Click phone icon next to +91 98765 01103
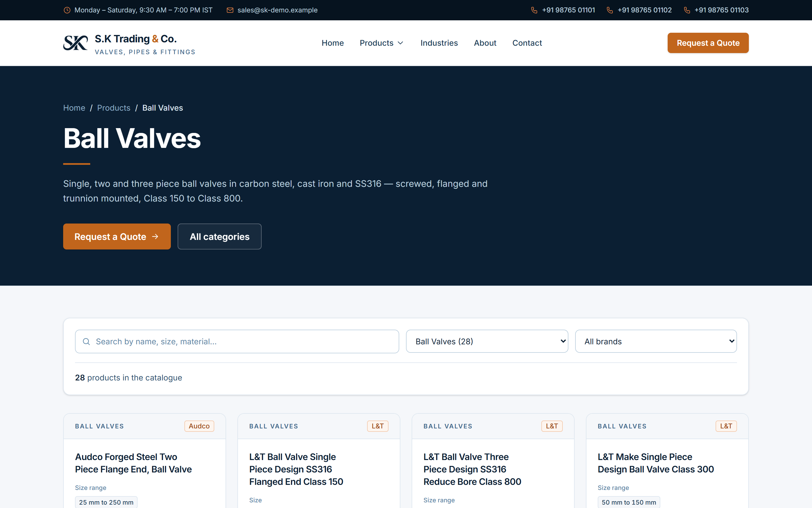 pyautogui.click(x=687, y=10)
